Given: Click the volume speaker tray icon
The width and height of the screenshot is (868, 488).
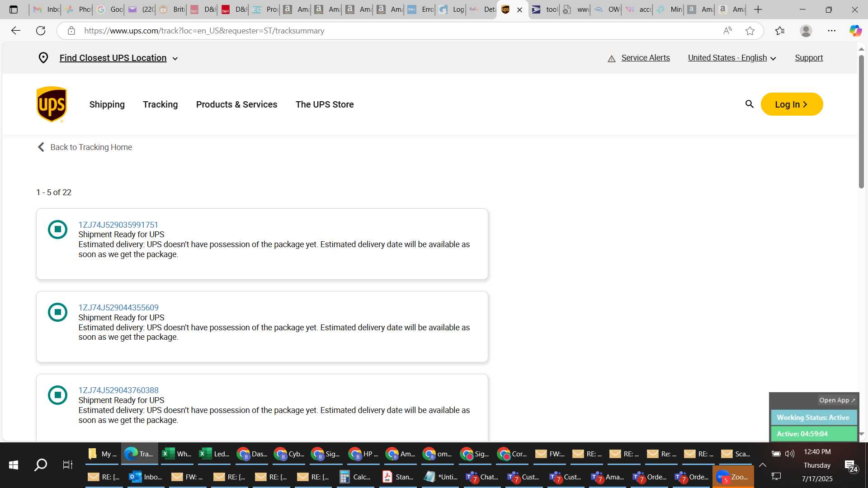Looking at the screenshot, I should coord(790,454).
